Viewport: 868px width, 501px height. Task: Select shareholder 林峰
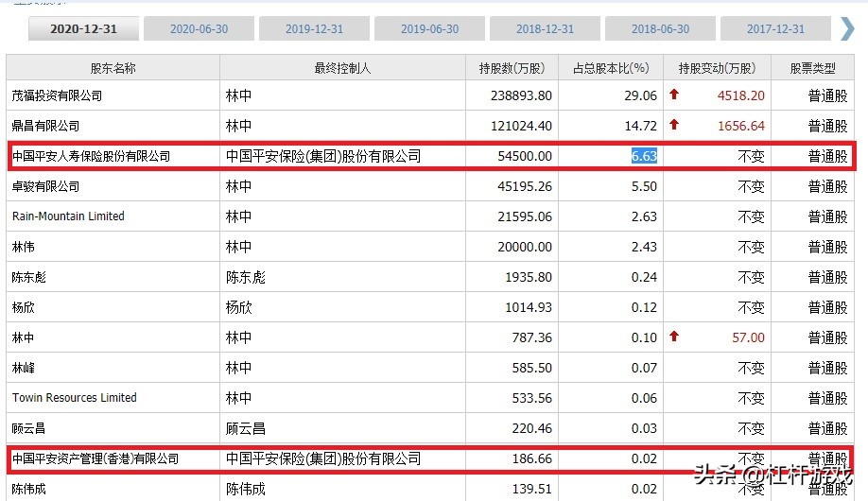pyautogui.click(x=23, y=368)
